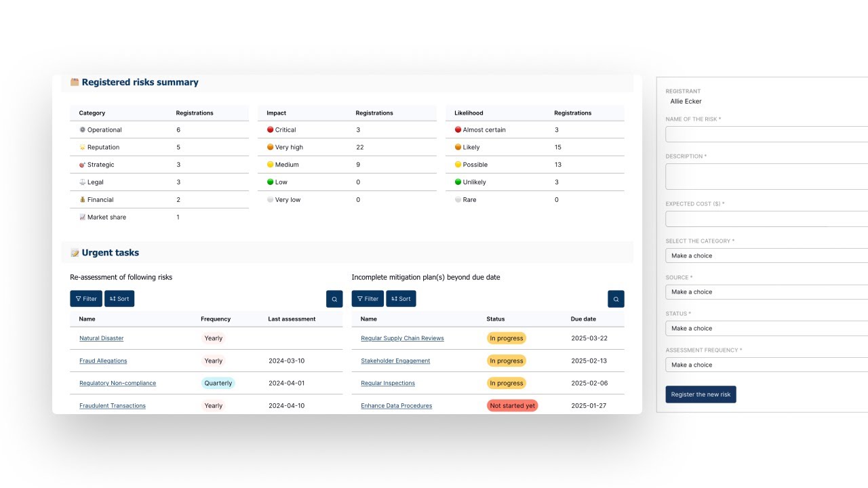This screenshot has height=488, width=868.
Task: Open Assessment Frequency dropdown
Action: [x=767, y=365]
